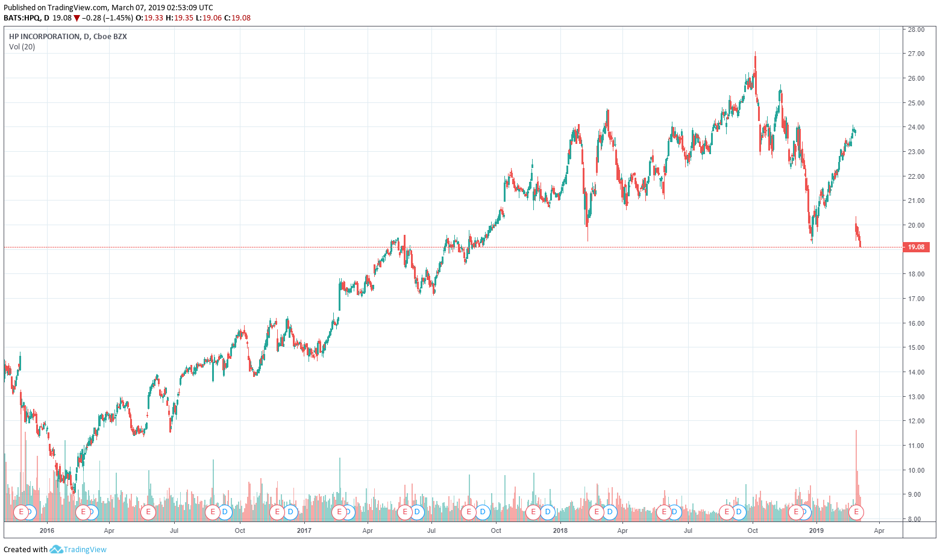Screen dimensions: 940x560
Task: Click the earnings marker below the Jul 2017 label
Action: coord(405,512)
